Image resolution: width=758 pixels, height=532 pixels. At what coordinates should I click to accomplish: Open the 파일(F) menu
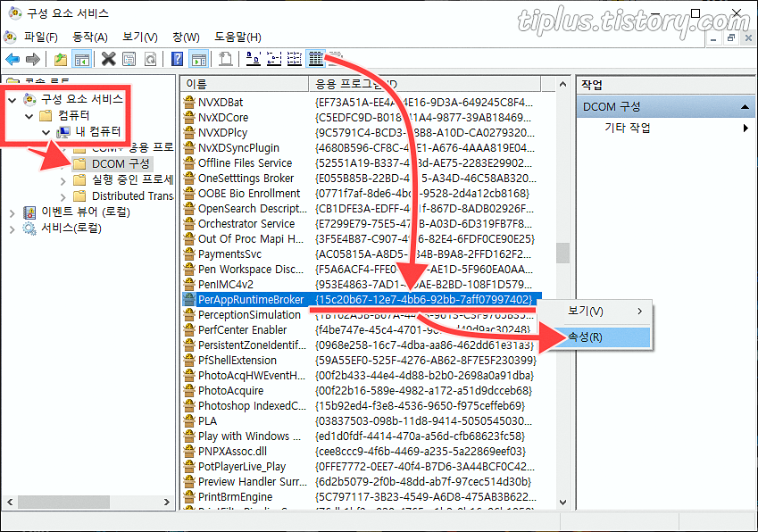[x=40, y=37]
